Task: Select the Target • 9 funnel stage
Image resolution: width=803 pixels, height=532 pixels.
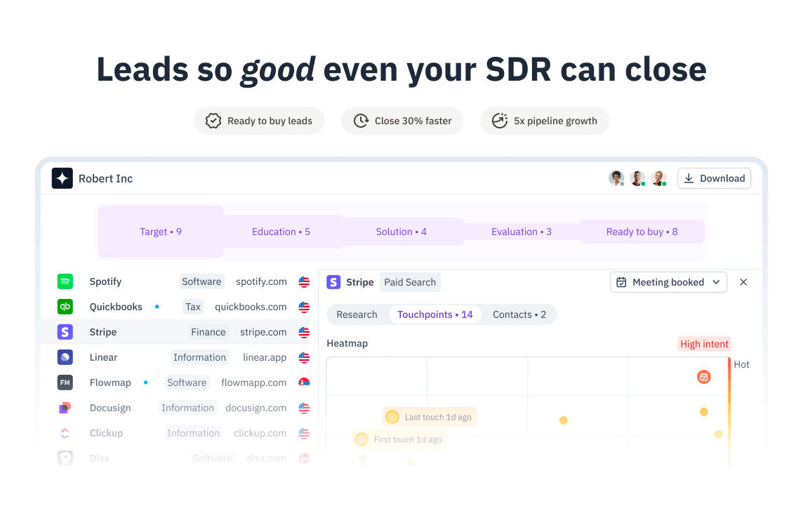Action: point(161,232)
